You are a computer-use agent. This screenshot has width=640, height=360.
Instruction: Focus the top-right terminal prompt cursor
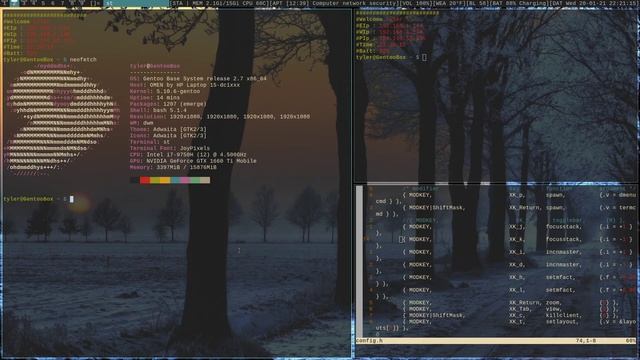pos(424,58)
